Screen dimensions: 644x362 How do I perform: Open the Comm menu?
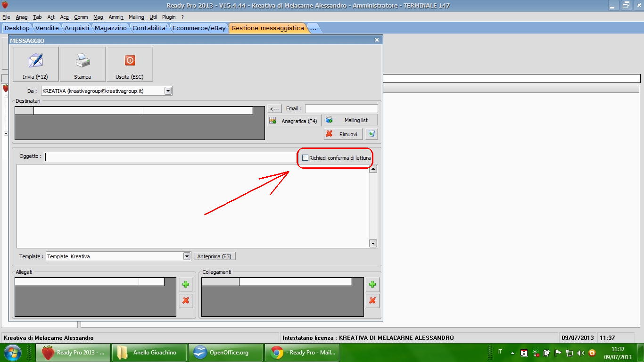click(81, 17)
